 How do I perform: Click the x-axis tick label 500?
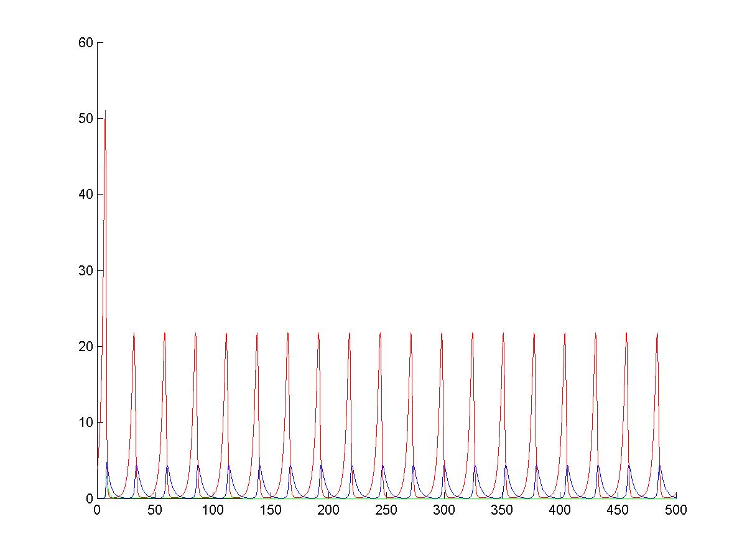(676, 510)
